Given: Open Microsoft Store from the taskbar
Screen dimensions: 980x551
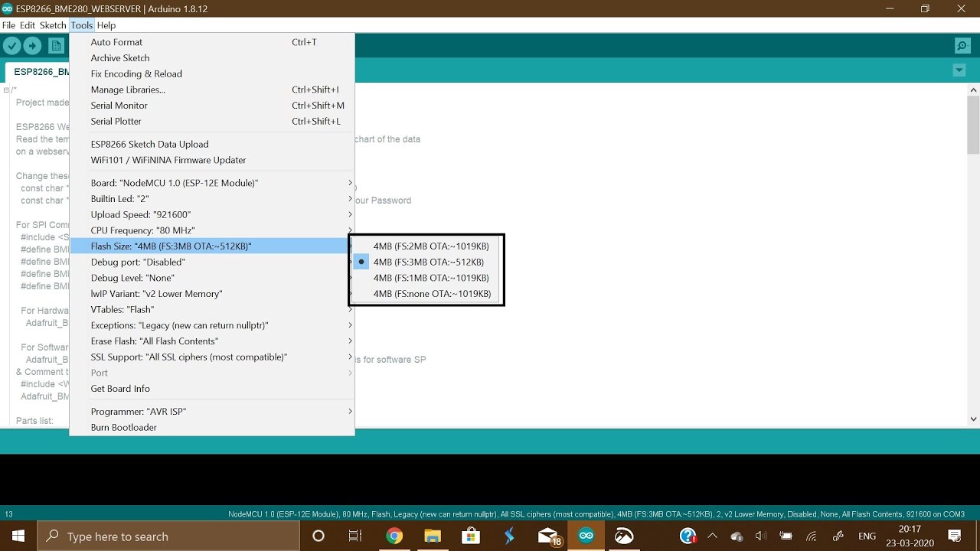Looking at the screenshot, I should (471, 536).
